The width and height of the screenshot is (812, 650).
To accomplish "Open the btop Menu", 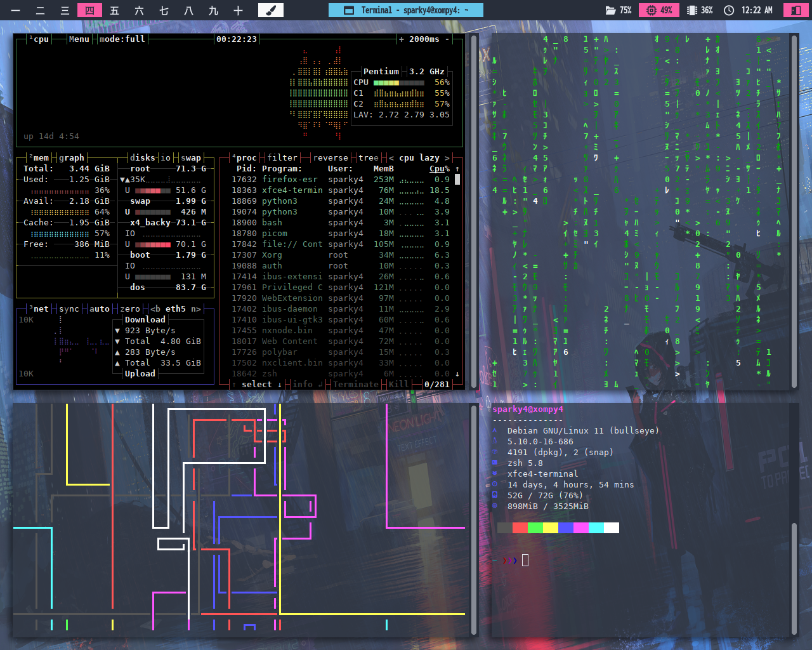I will (79, 39).
